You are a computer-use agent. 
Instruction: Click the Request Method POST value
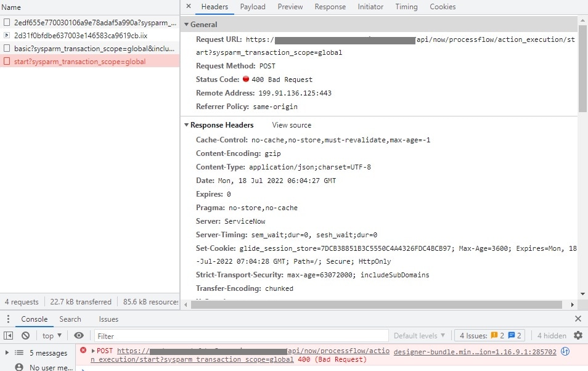[x=267, y=66]
